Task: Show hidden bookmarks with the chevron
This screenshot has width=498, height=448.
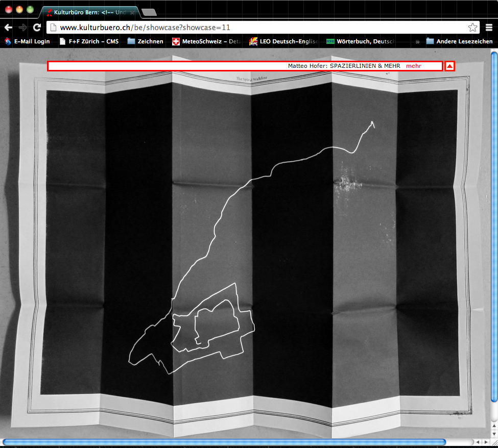Action: pyautogui.click(x=417, y=41)
